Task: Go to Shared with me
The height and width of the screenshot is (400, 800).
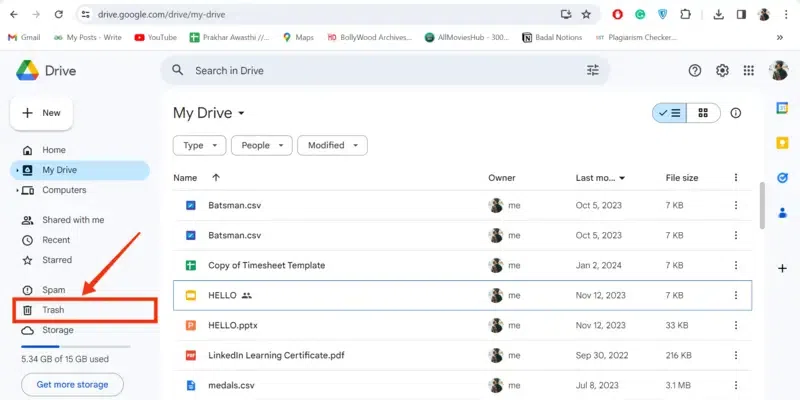Action: click(73, 220)
